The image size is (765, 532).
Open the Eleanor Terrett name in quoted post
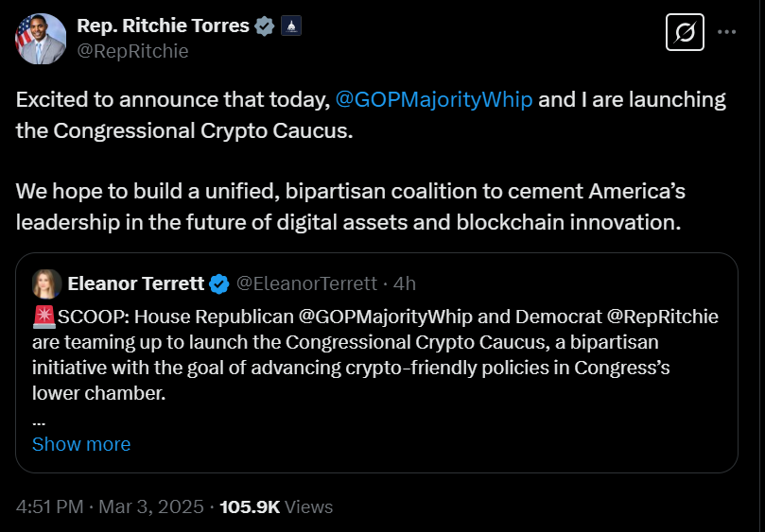(135, 283)
